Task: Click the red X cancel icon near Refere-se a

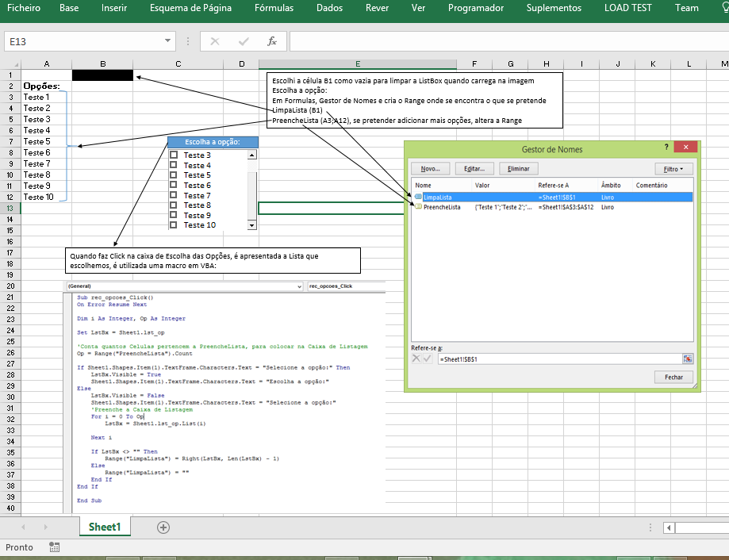Action: click(x=415, y=359)
